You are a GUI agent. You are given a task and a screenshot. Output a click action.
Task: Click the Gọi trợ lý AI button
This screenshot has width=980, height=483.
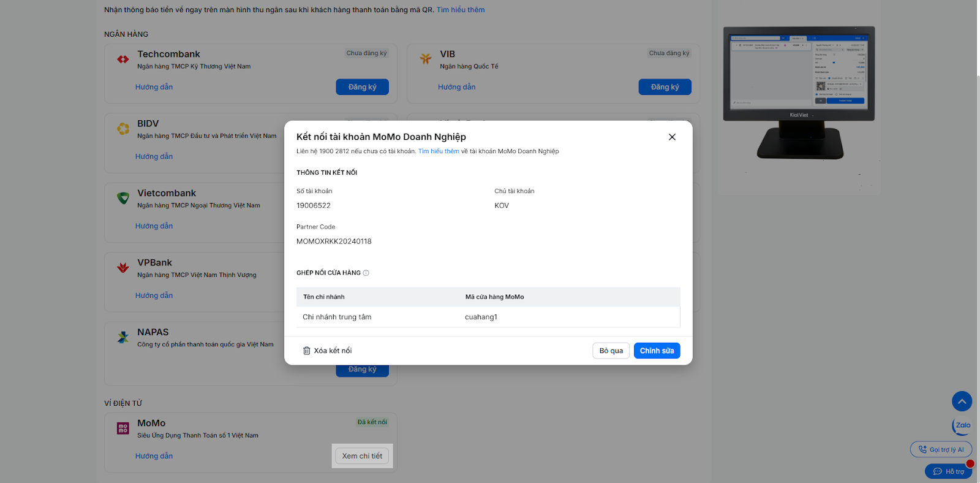(941, 449)
